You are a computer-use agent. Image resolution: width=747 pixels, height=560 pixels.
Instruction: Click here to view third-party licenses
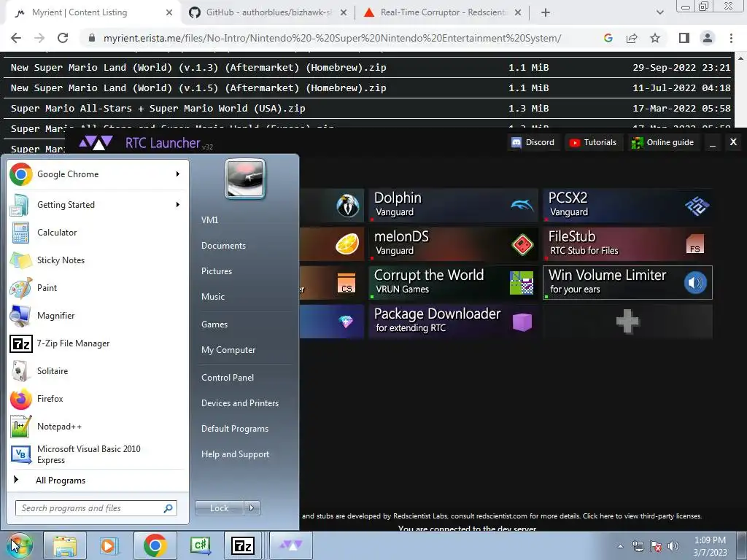pos(642,516)
